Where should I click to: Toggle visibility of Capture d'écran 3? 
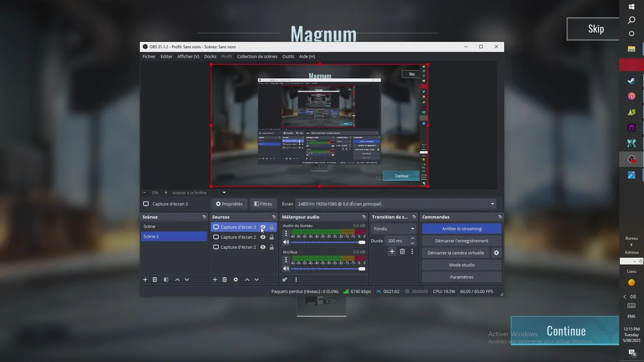click(x=263, y=227)
